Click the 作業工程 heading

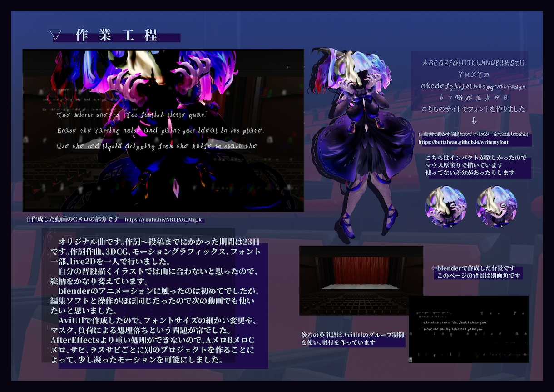click(117, 35)
